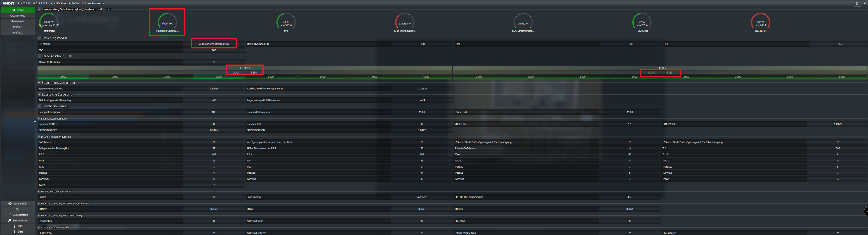Click the Trfc value 666

[838, 148]
